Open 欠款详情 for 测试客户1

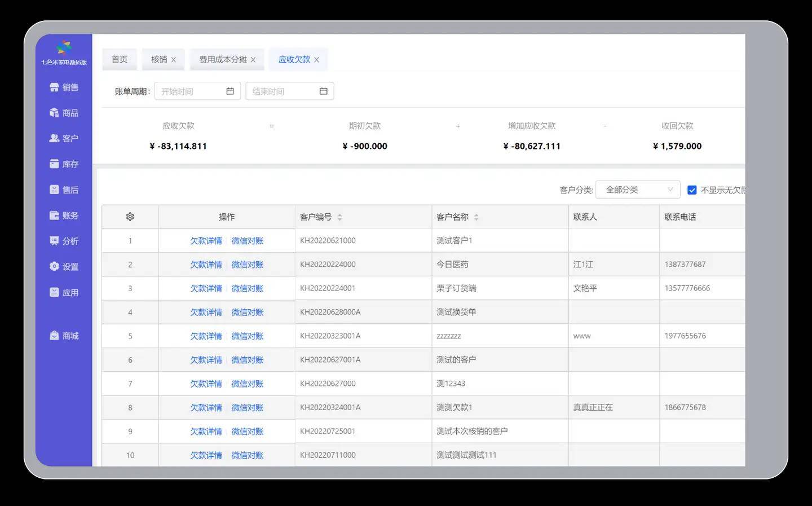pyautogui.click(x=206, y=241)
